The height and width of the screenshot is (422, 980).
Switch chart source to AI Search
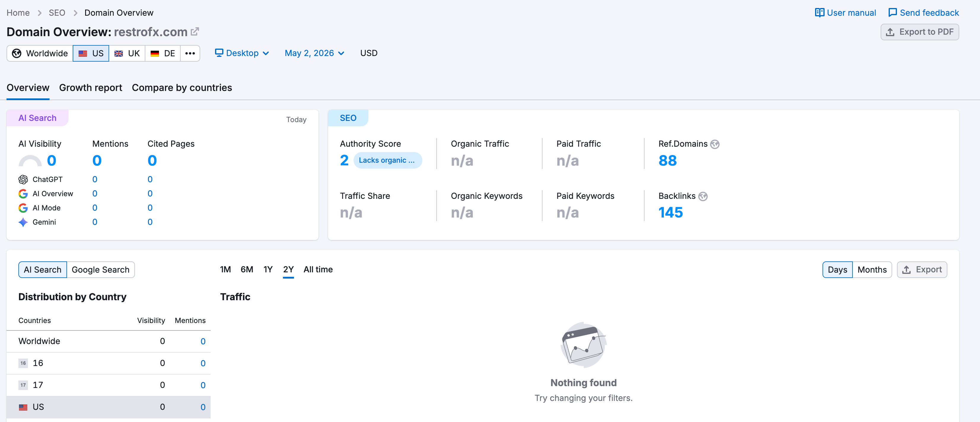pos(43,270)
